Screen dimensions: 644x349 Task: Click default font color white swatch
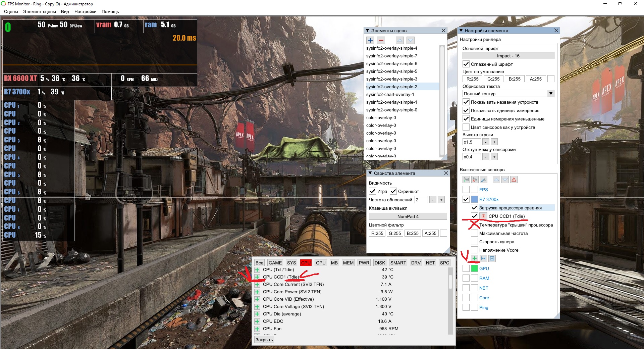pos(551,79)
